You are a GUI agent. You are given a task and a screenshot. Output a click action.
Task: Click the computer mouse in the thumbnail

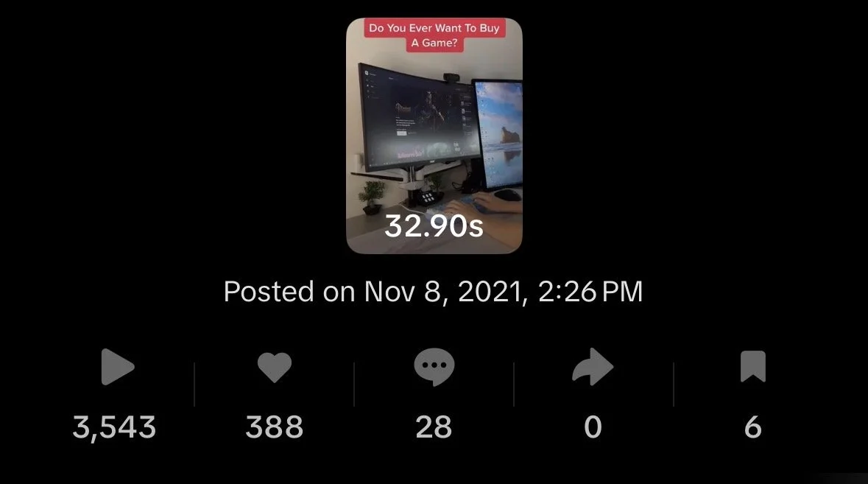[507, 194]
